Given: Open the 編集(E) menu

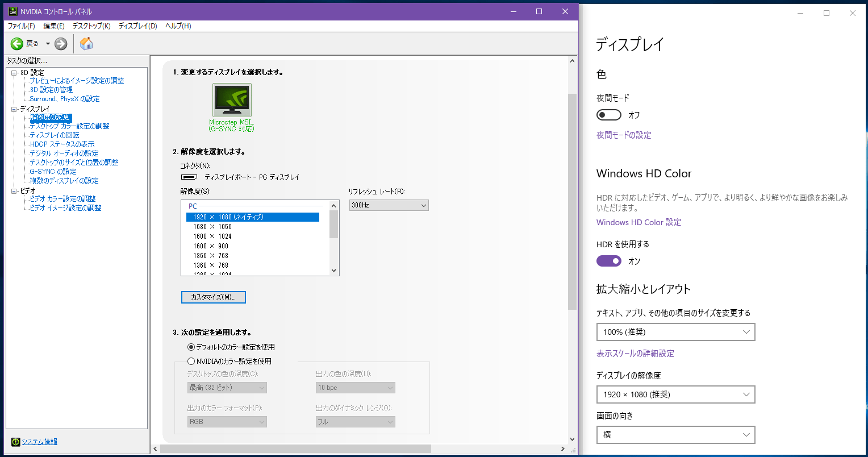Looking at the screenshot, I should pos(54,26).
